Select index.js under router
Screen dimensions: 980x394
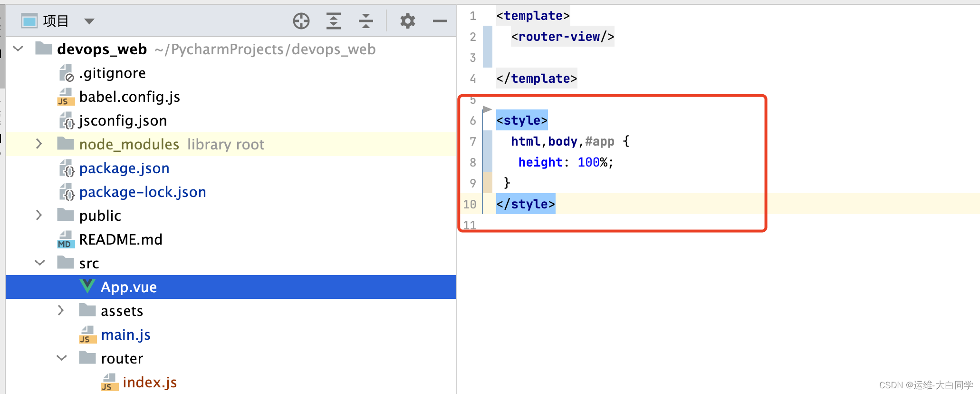[x=150, y=382]
